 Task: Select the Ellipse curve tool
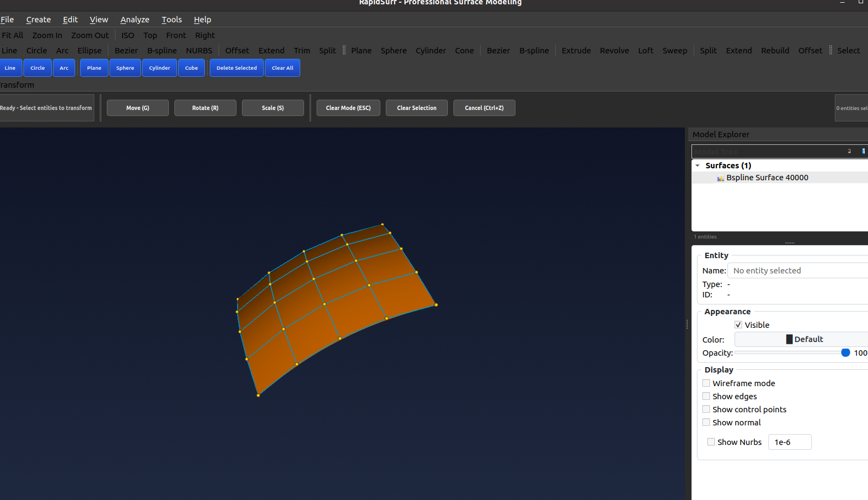(89, 51)
